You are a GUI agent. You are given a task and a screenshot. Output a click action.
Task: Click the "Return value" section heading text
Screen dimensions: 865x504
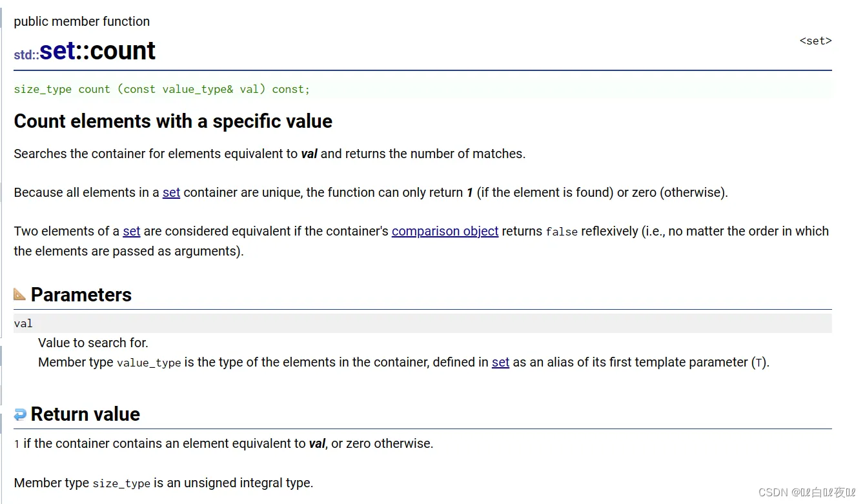click(85, 414)
